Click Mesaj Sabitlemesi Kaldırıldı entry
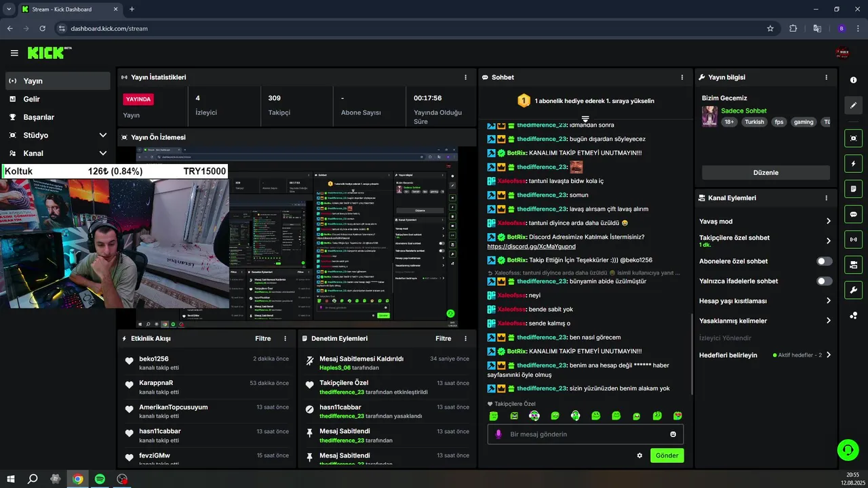 pyautogui.click(x=361, y=359)
